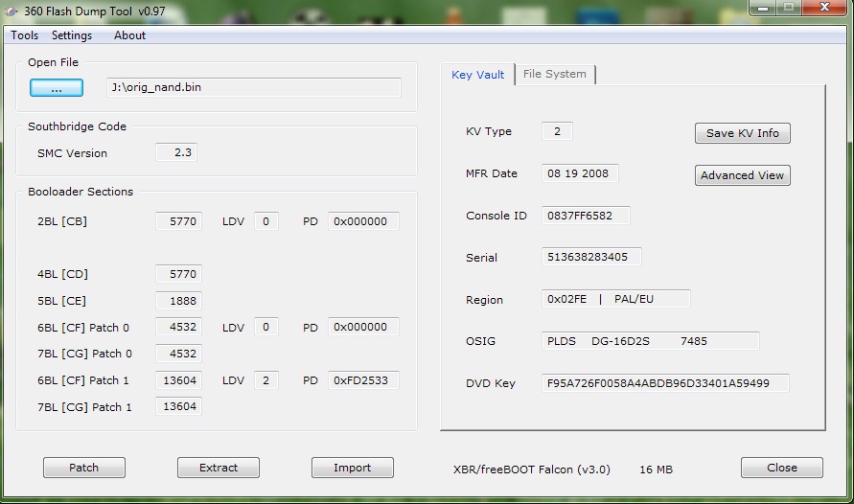854x504 pixels.
Task: Click the 2BL [CB] LDV field
Action: click(x=266, y=221)
